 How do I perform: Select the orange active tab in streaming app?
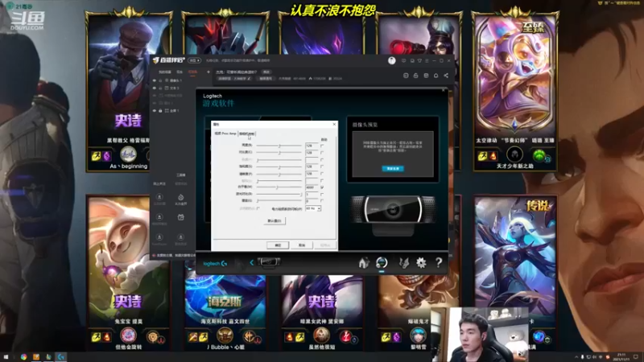(192, 72)
